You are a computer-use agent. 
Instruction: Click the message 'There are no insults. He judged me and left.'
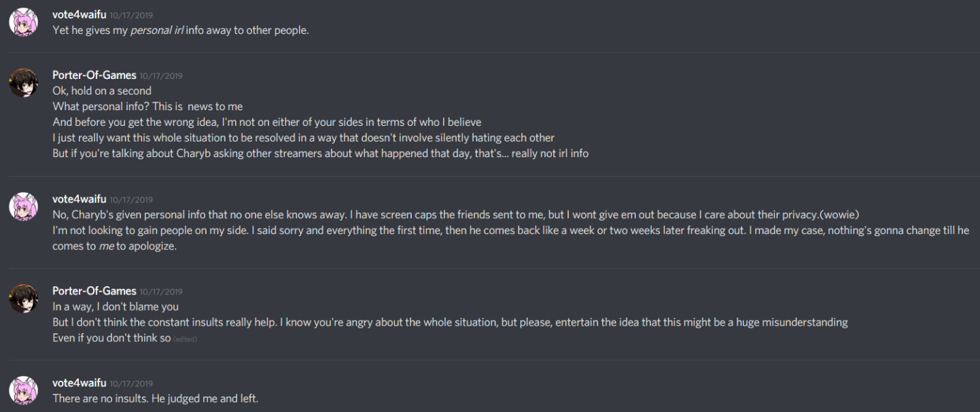click(x=155, y=398)
